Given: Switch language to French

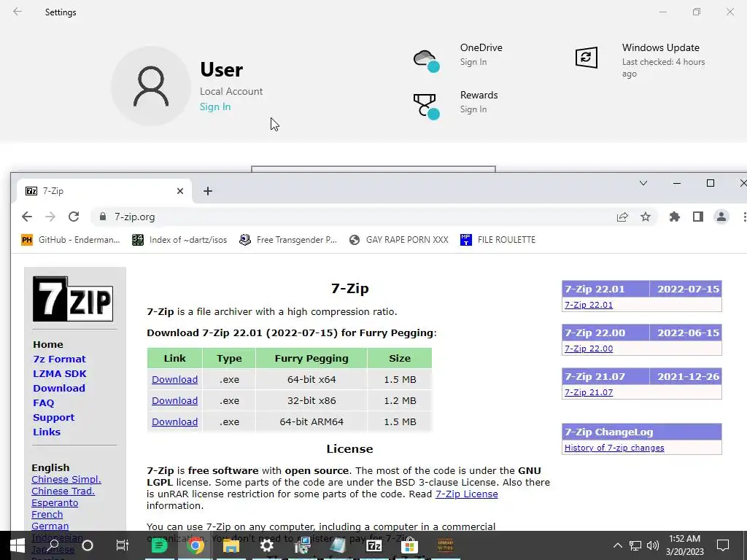Looking at the screenshot, I should point(47,514).
